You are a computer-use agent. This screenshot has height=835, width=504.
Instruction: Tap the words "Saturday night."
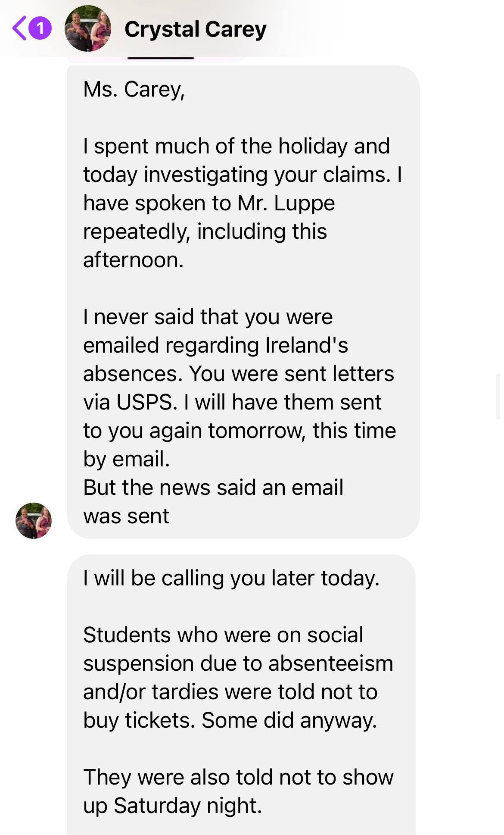[188, 806]
